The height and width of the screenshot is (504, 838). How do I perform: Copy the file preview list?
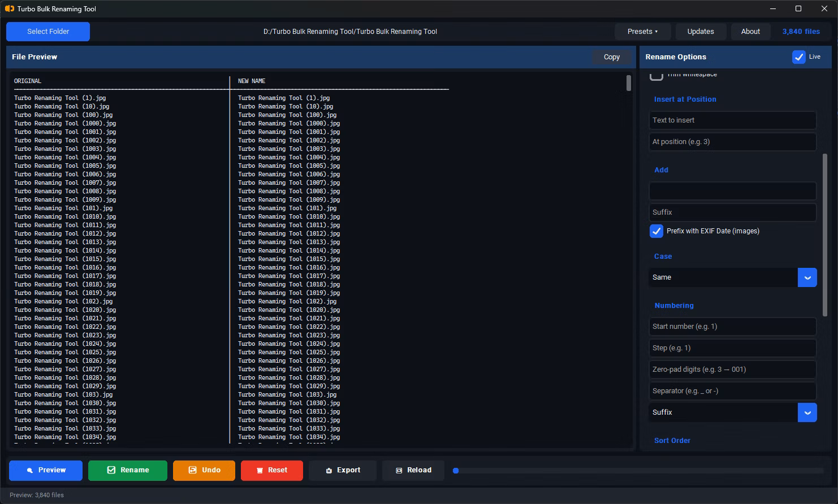pos(611,57)
